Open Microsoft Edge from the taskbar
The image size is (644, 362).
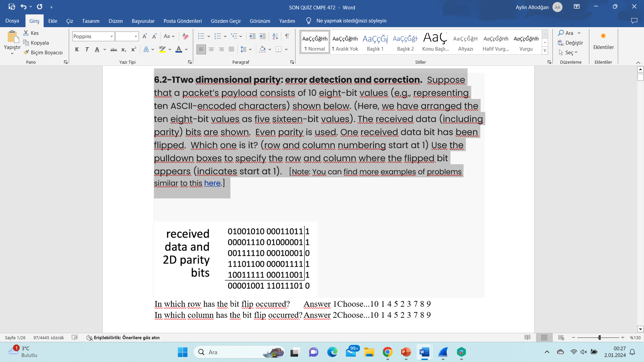(x=332, y=352)
